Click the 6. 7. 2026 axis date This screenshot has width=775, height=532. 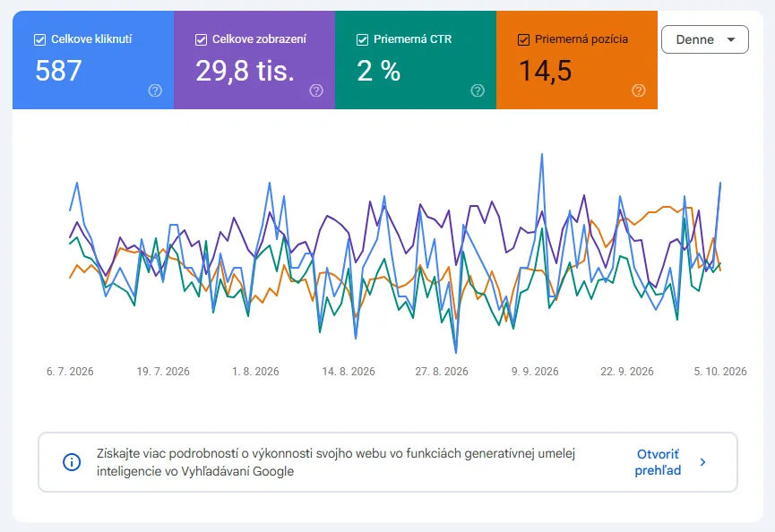tap(70, 372)
